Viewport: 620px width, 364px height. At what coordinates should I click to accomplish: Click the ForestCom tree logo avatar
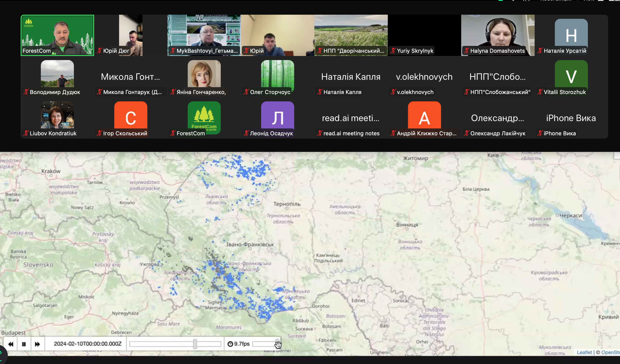point(204,115)
